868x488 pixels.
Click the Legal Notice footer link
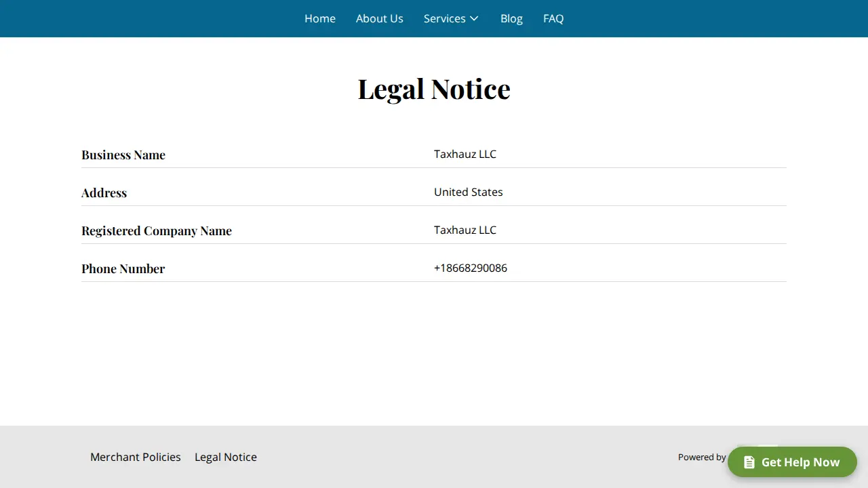(226, 457)
